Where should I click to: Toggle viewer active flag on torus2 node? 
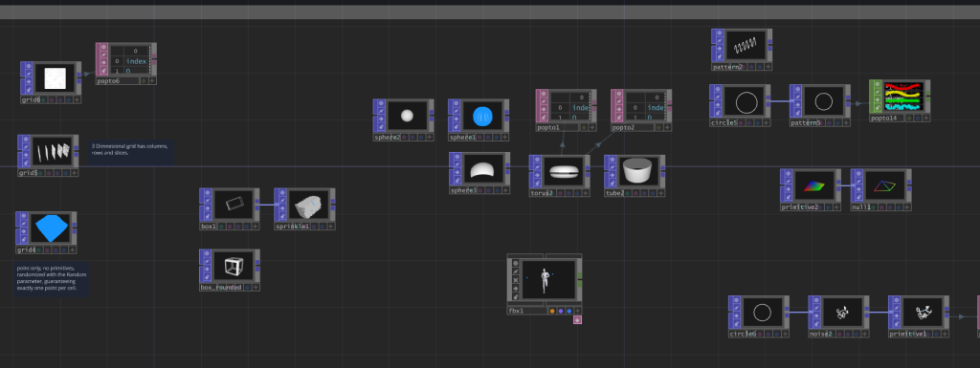(x=538, y=161)
